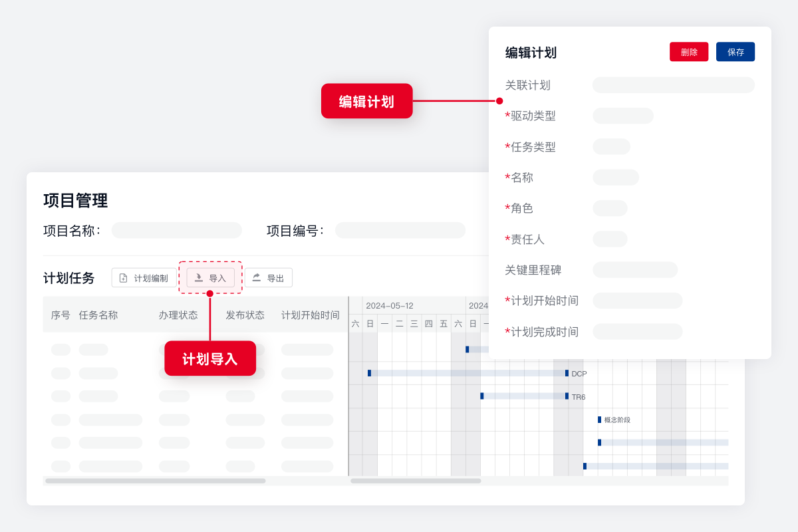Select the 二 day column header

pos(399,324)
